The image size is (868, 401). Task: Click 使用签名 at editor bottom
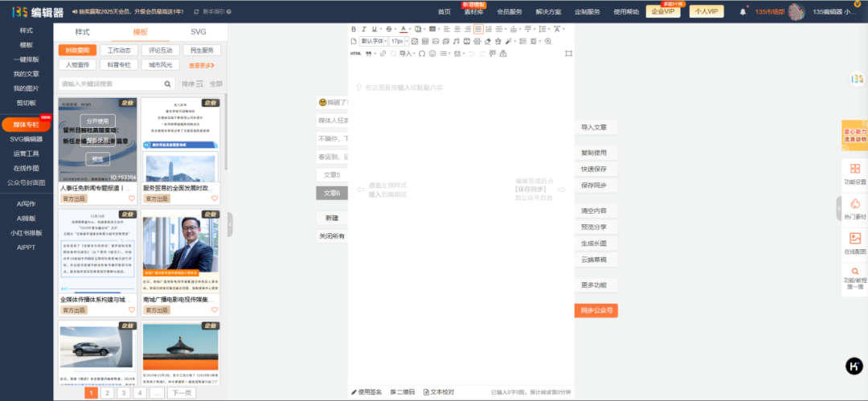click(x=367, y=392)
